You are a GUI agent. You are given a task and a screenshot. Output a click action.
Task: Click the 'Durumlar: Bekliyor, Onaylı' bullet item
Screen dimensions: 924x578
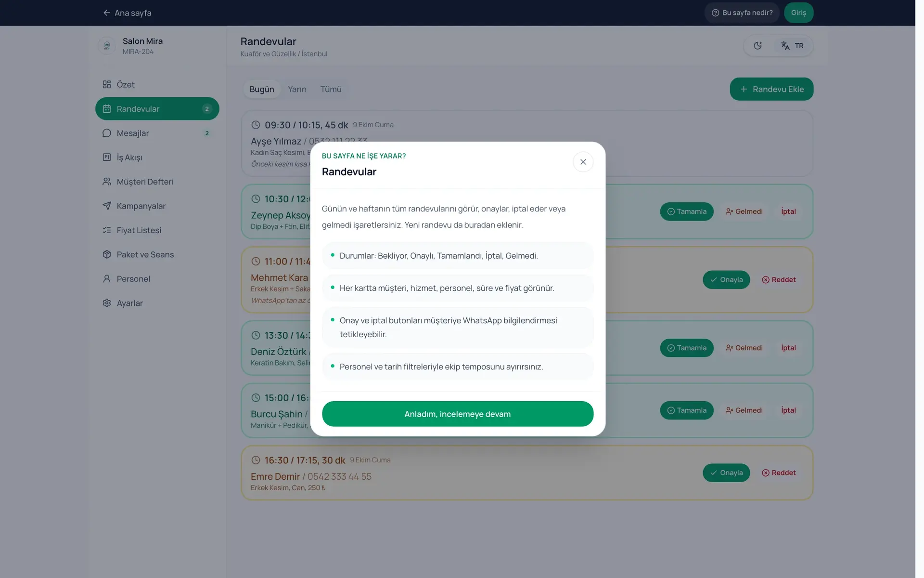click(x=457, y=256)
